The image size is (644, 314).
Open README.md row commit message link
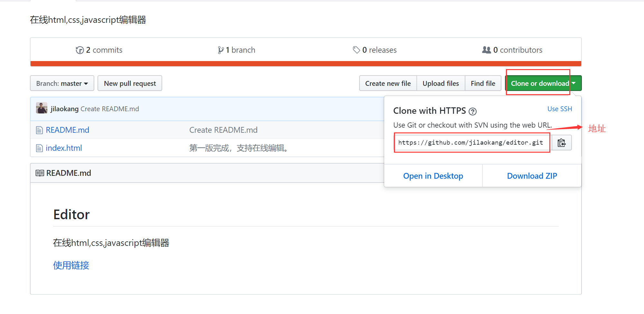223,130
